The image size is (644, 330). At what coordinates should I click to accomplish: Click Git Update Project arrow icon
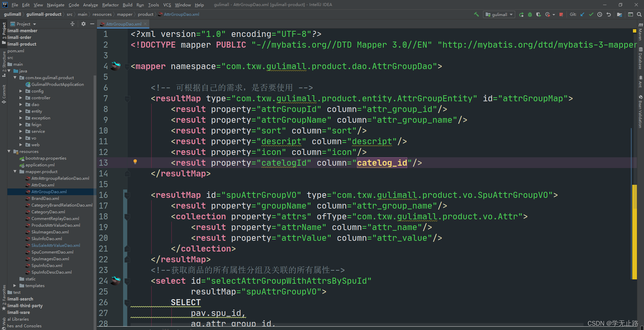coord(582,14)
